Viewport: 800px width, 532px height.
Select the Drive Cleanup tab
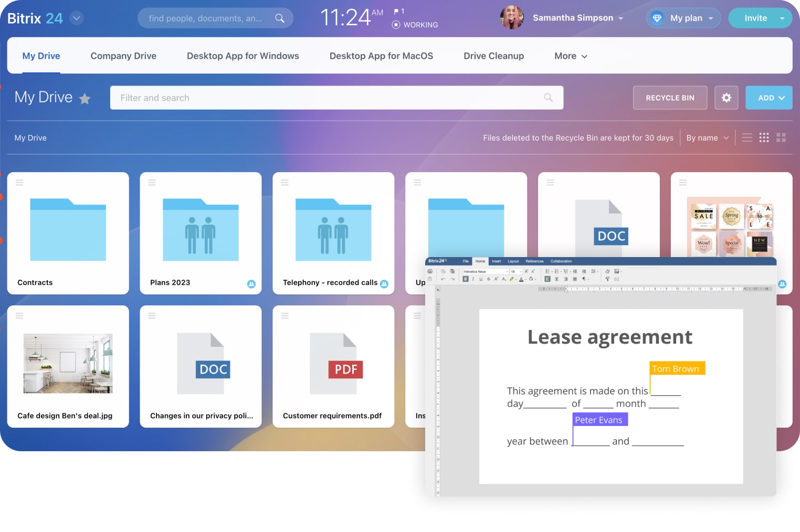(x=493, y=56)
